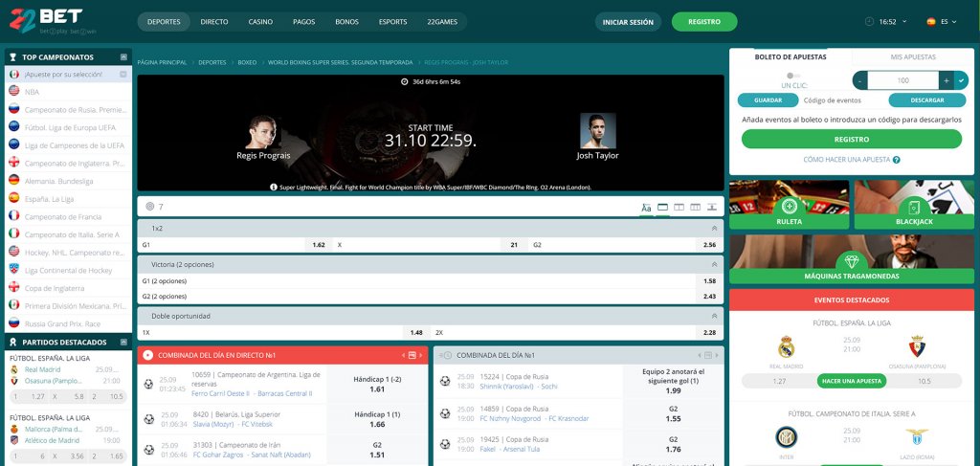Click the Mallorca team link
The height and width of the screenshot is (466, 980).
point(54,429)
